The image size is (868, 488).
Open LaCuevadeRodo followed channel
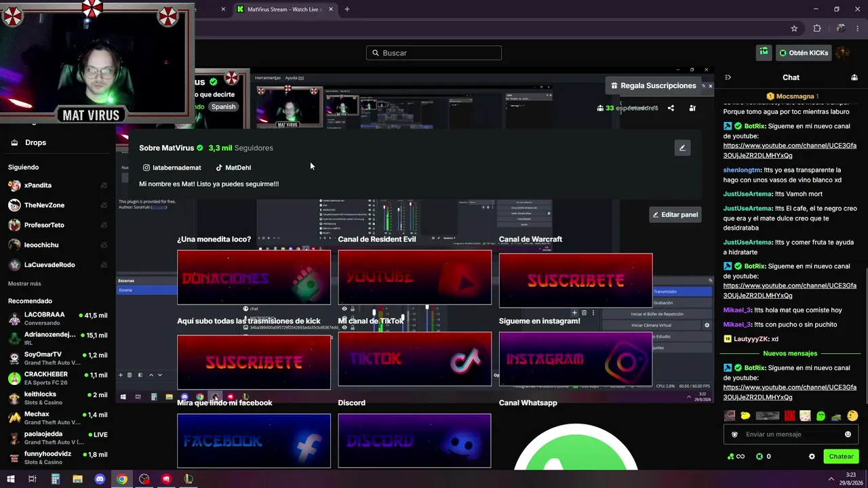[x=58, y=265]
